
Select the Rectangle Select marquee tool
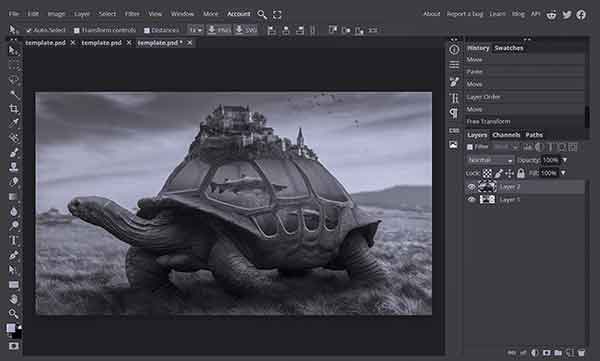pos(14,65)
